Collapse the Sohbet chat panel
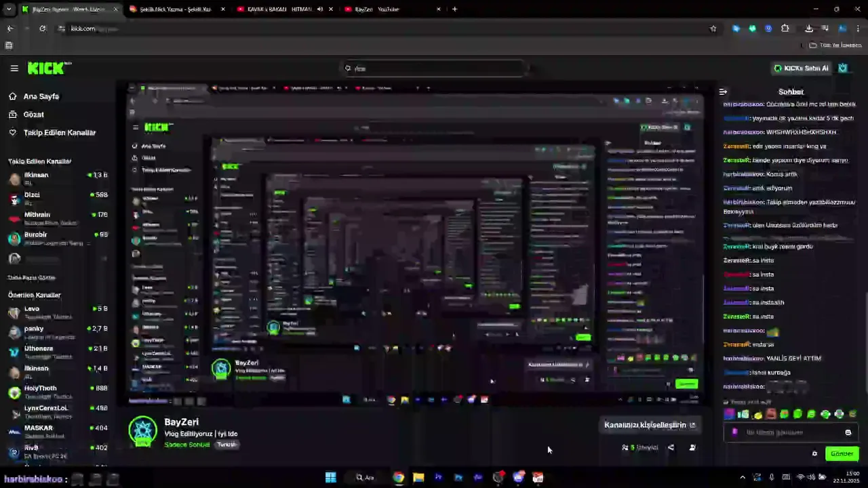868x488 pixels. tap(723, 91)
